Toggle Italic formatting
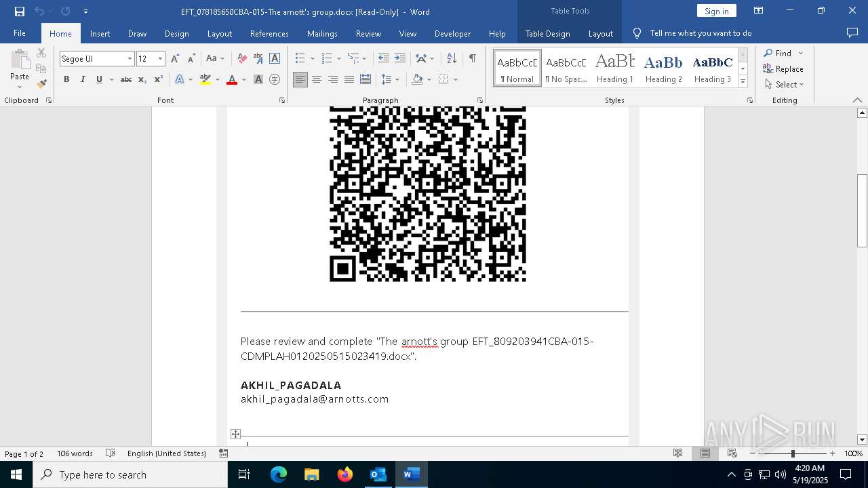This screenshot has width=868, height=488. [83, 79]
